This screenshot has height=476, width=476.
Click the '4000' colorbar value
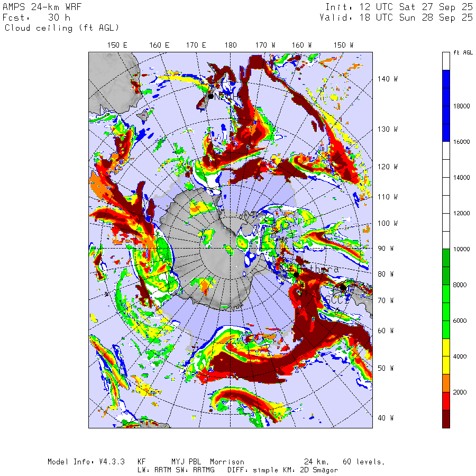(460, 356)
